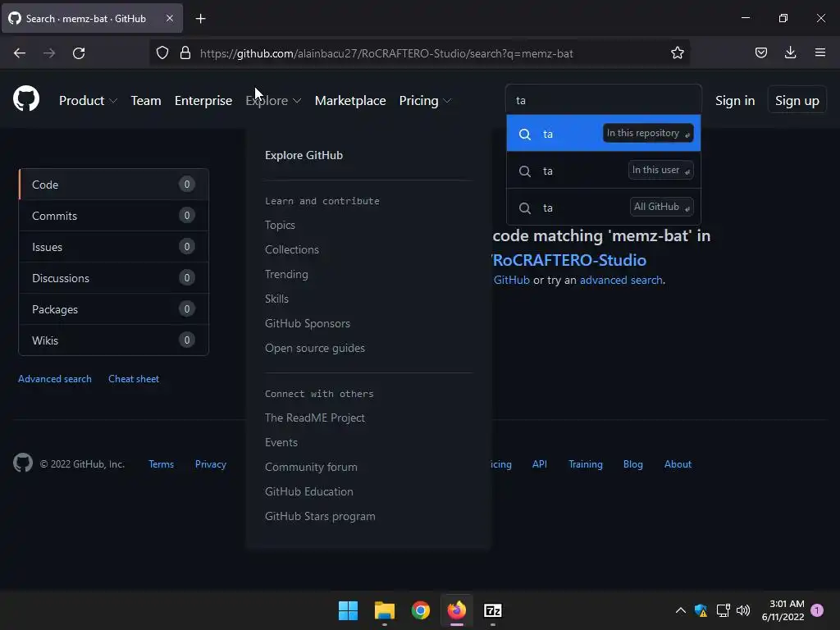
Task: Open Enterprise in navigation
Action: click(203, 101)
